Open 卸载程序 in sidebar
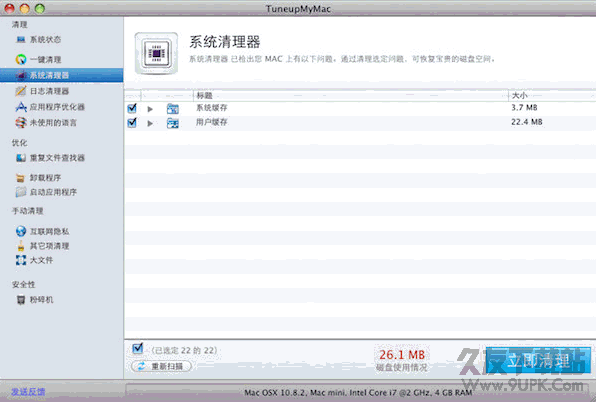The width and height of the screenshot is (596, 402). 45,178
